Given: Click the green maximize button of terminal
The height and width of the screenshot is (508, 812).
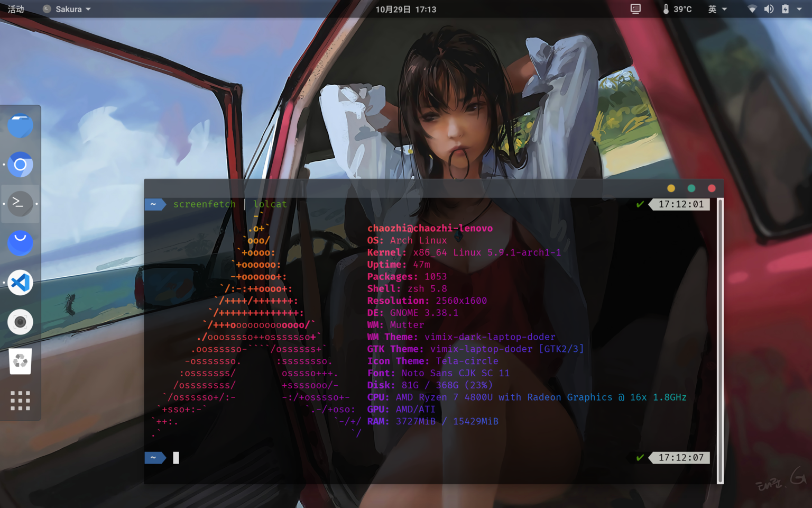Looking at the screenshot, I should [x=691, y=188].
